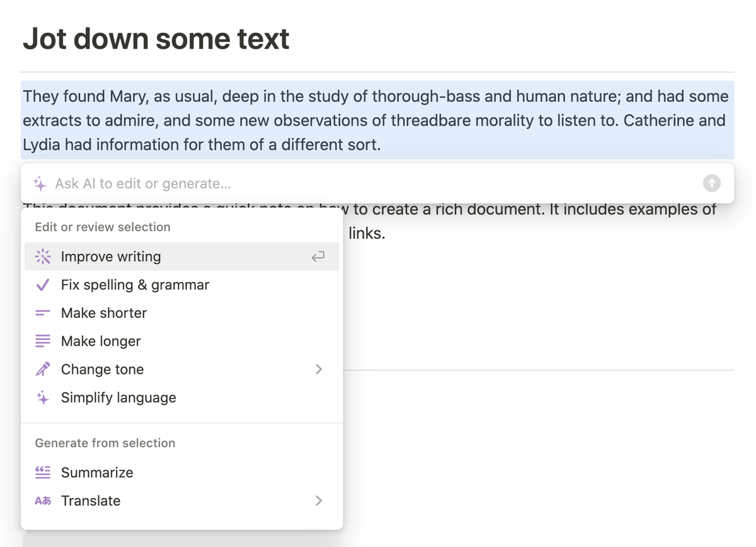Choose Simplify language
Image resolution: width=756 pixels, height=547 pixels.
click(181, 398)
